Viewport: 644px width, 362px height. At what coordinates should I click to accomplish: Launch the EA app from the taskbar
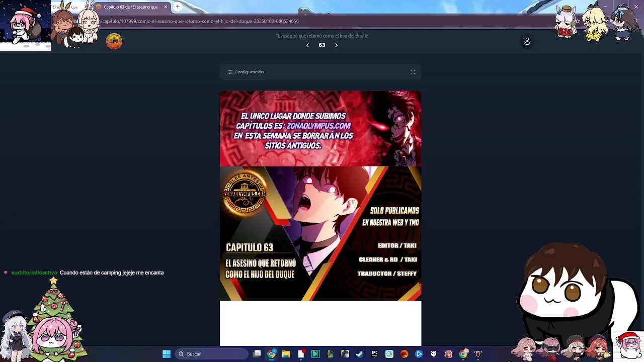404,354
